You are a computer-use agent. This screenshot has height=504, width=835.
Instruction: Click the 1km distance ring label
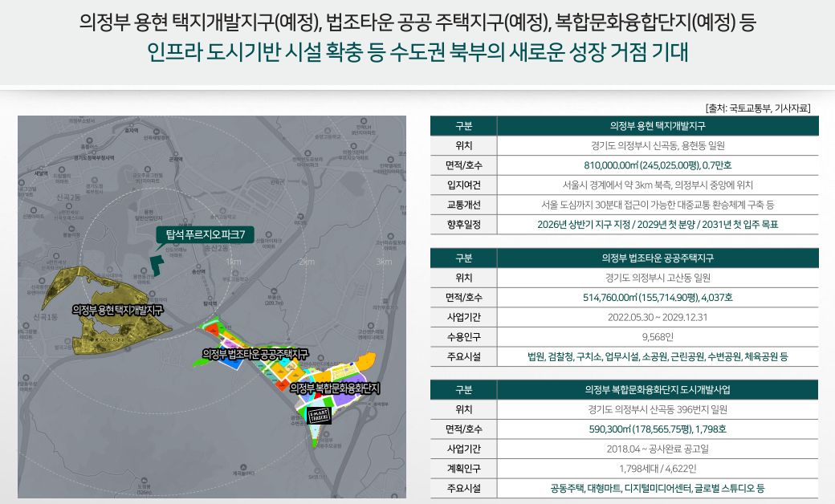point(234,262)
